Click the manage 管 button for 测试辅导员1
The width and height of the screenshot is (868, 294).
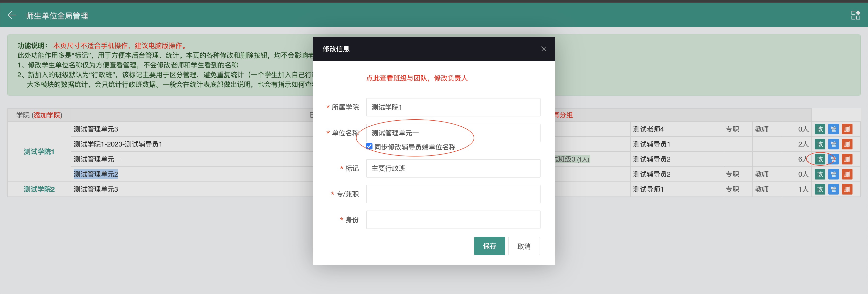click(x=833, y=144)
